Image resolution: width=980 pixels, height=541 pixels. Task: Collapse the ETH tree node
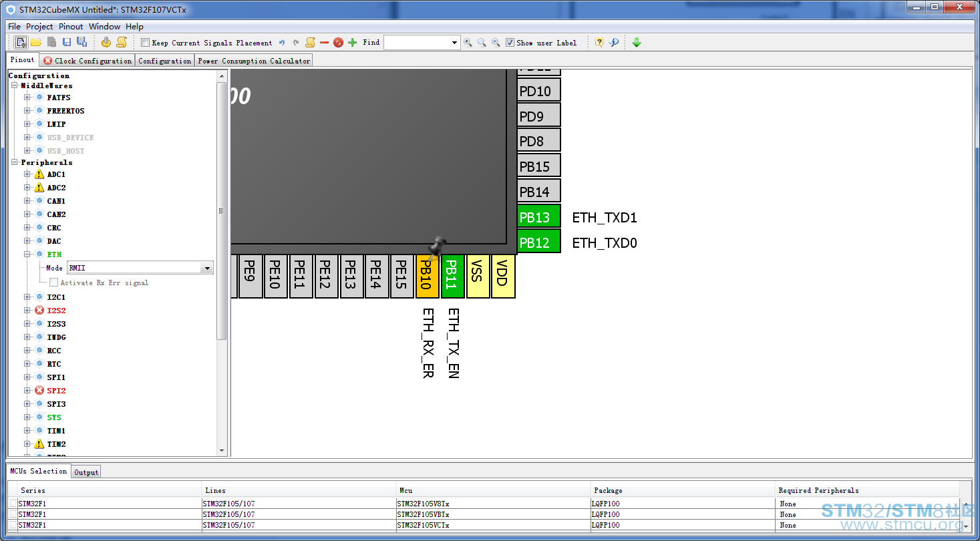tap(27, 254)
